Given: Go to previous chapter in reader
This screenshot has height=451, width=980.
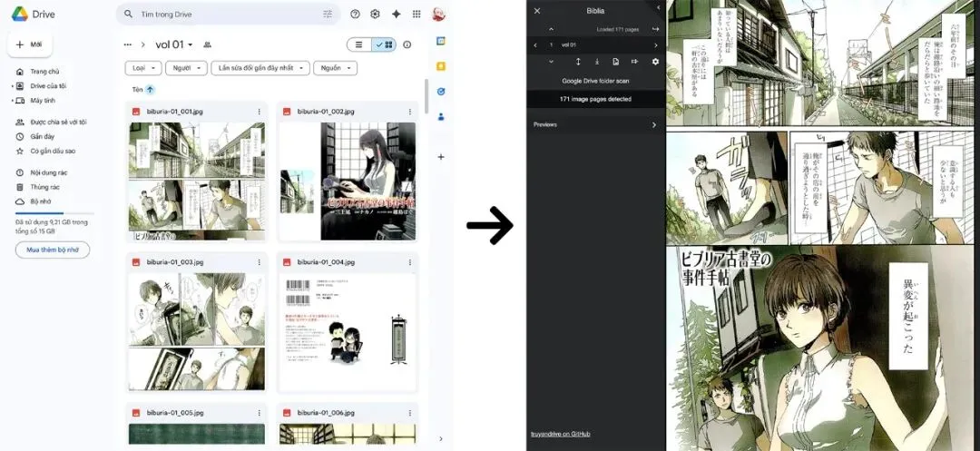Looking at the screenshot, I should [535, 45].
